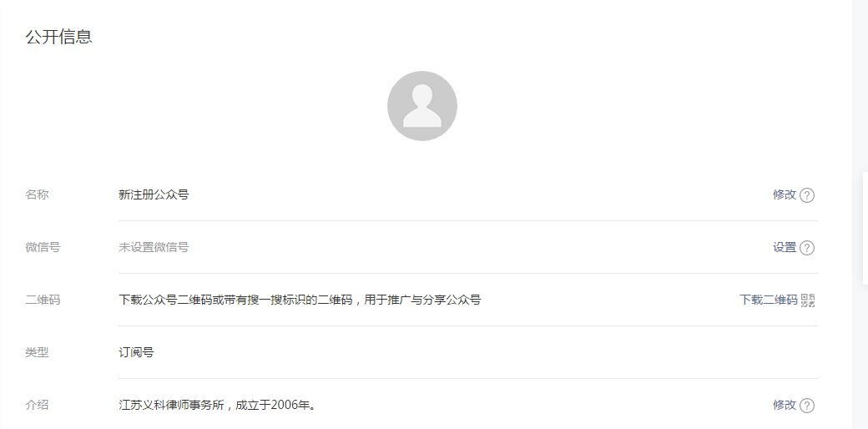Screen dimensions: 868x429
Task: Select the account name 新注册公众号
Action: click(x=154, y=194)
